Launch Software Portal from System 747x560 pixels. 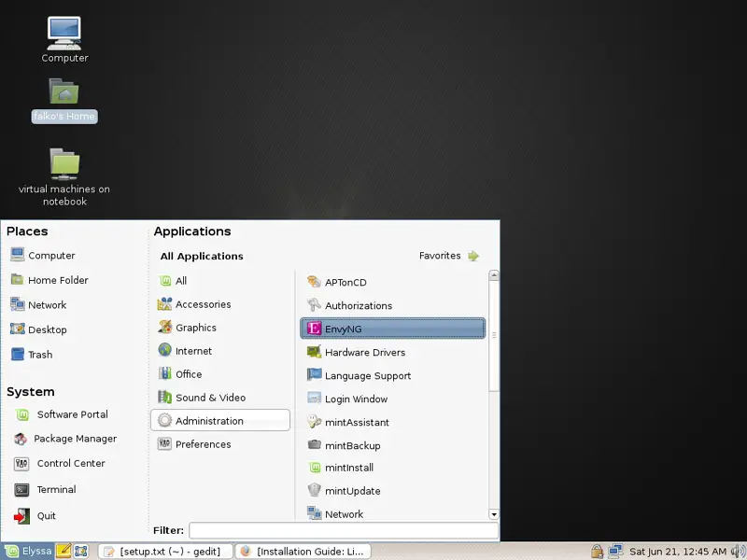point(61,414)
